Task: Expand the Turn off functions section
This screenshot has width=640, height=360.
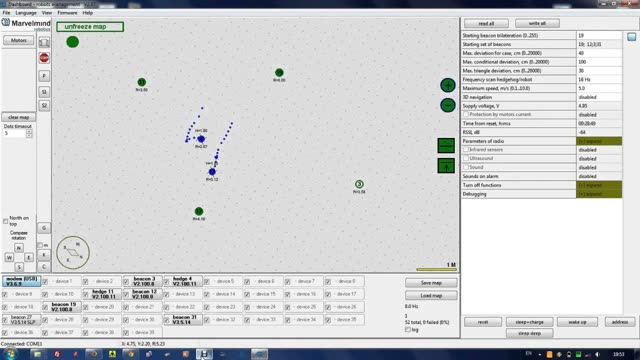Action: point(599,185)
